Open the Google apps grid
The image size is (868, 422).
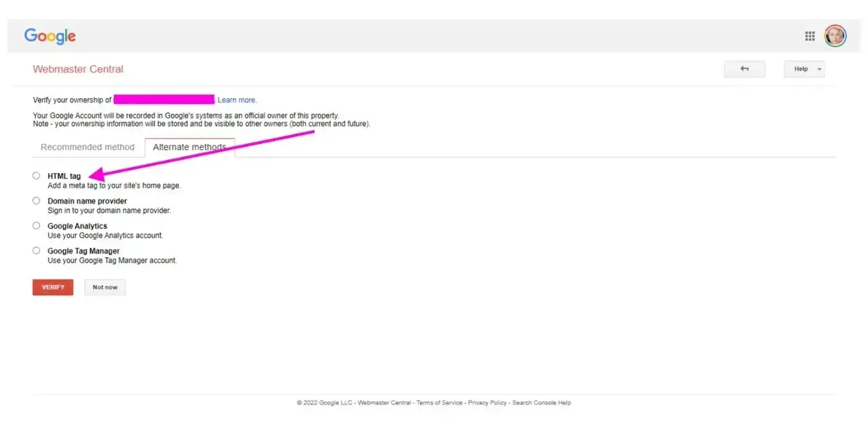[810, 36]
